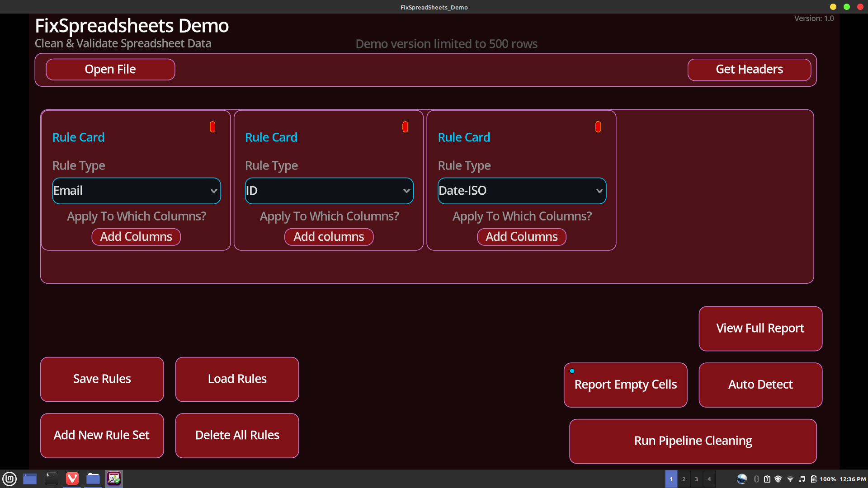Open the Linux Mint start menu
Viewport: 868px width, 488px height.
click(9, 479)
